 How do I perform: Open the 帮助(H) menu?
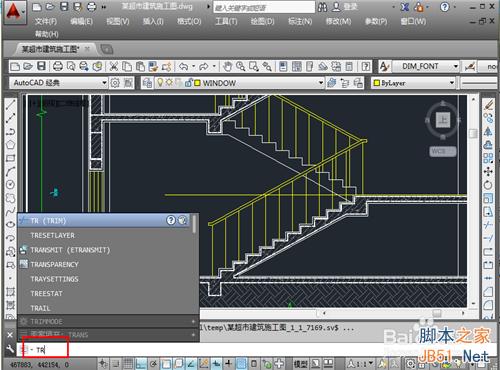coord(47,34)
